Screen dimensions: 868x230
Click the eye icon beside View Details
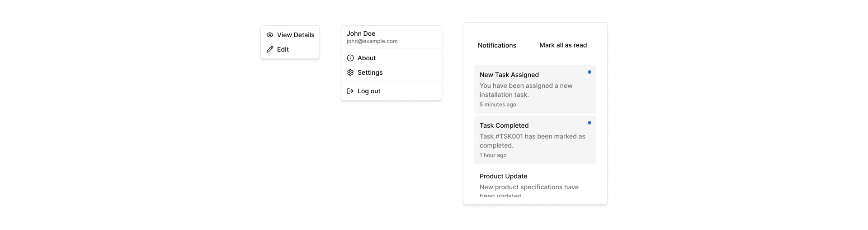(270, 35)
